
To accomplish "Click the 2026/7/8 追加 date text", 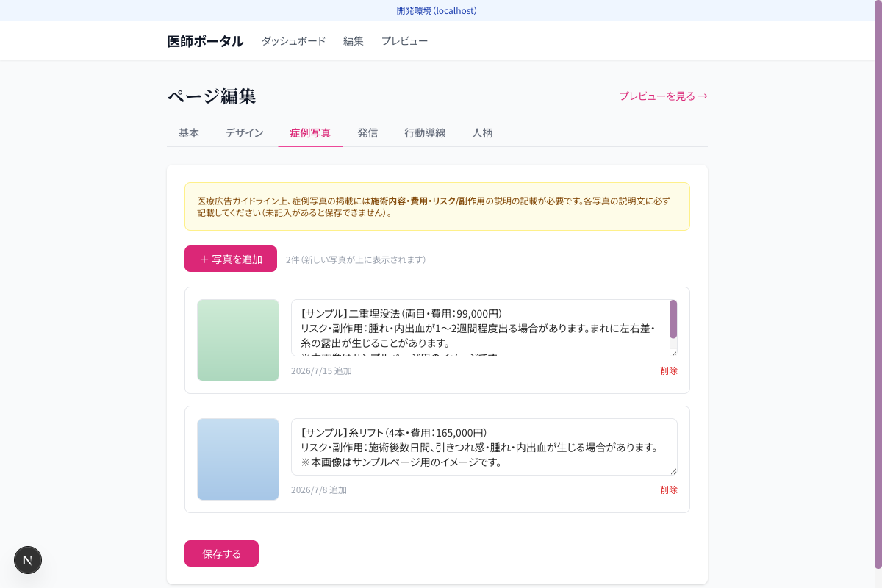I will [x=319, y=490].
